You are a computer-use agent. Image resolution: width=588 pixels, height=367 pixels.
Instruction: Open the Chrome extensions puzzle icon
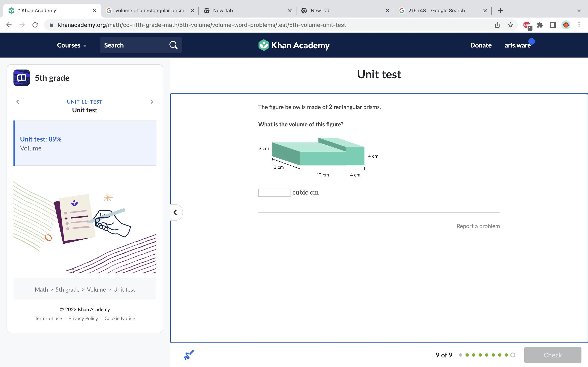coord(540,25)
